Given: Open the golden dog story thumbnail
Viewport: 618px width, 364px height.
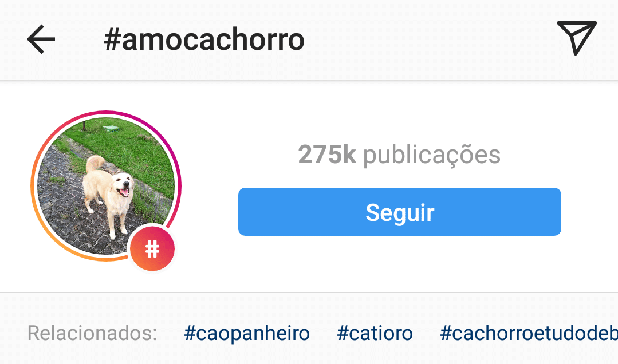Looking at the screenshot, I should 106,186.
